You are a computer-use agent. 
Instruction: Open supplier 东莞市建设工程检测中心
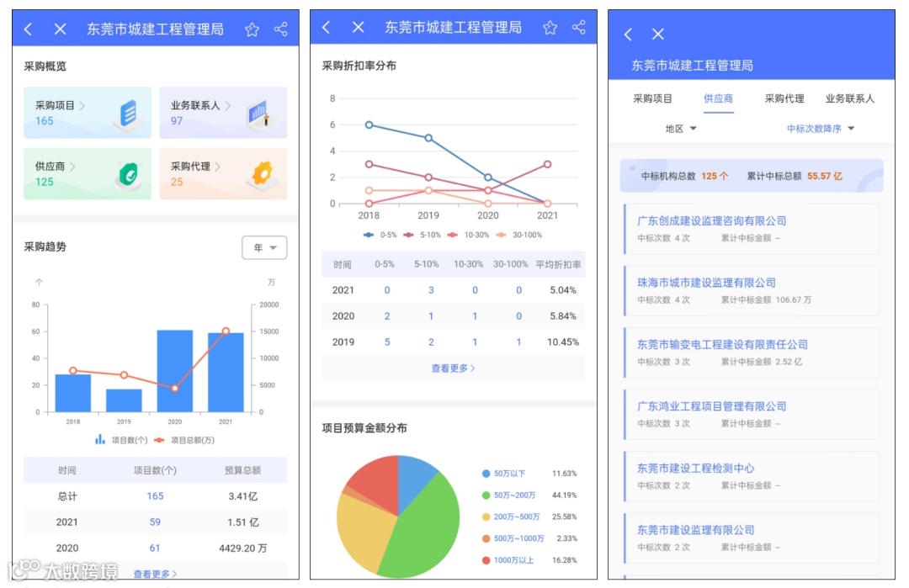pyautogui.click(x=752, y=476)
